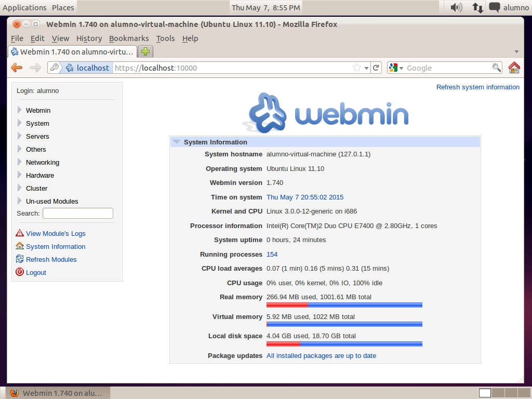Open the messaging chat bubble indicator

[495, 7]
